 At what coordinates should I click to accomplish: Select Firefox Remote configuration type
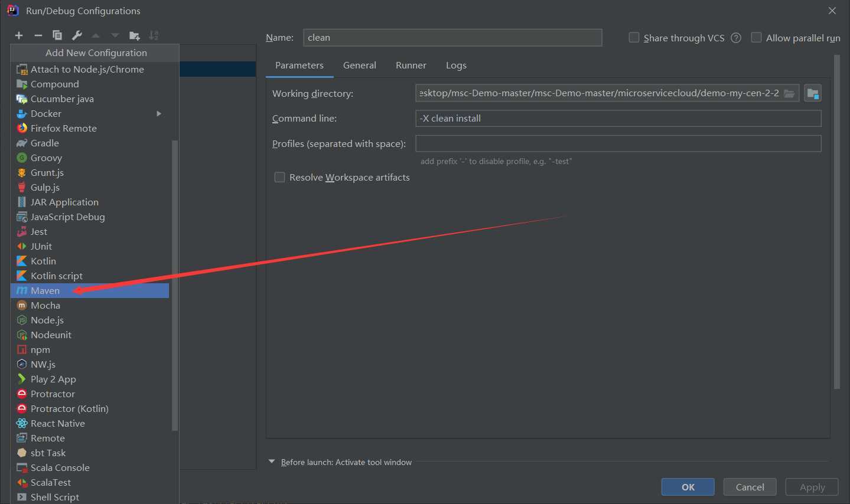tap(90, 128)
